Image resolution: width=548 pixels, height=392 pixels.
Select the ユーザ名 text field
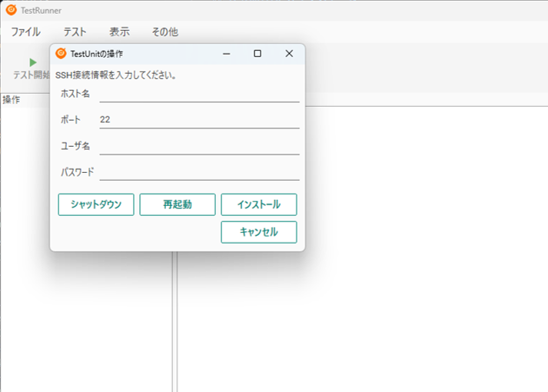tap(199, 146)
